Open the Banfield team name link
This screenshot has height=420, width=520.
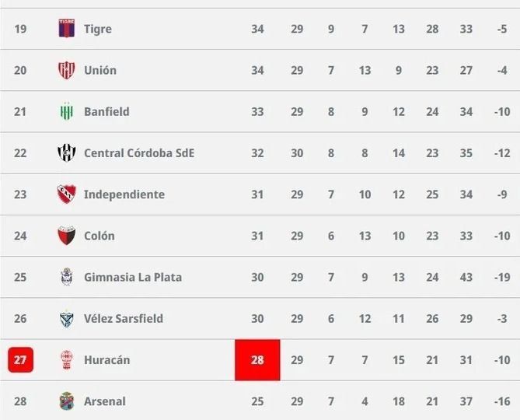click(x=106, y=112)
